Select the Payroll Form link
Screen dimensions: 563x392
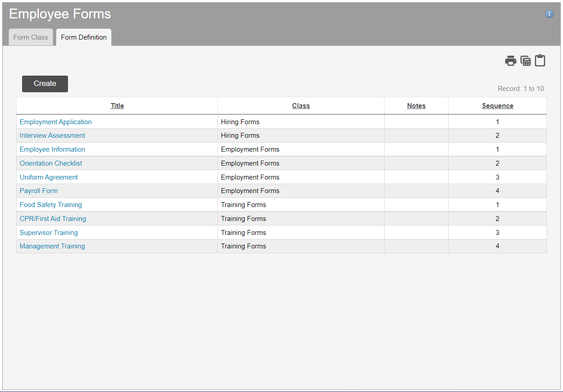(39, 191)
